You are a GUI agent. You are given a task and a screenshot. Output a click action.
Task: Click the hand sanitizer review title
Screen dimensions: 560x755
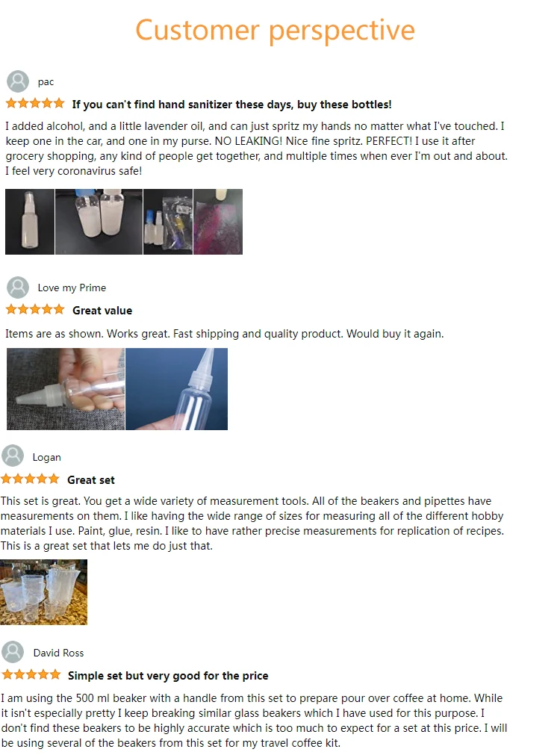coord(231,105)
